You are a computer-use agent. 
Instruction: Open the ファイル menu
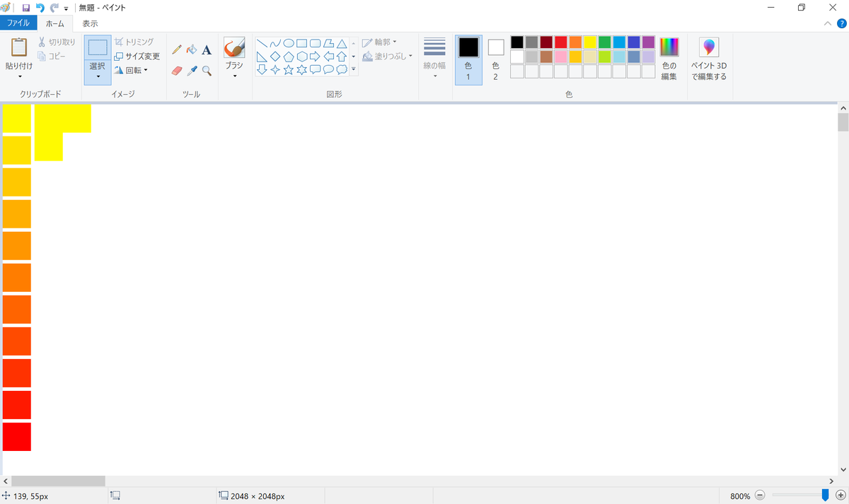pyautogui.click(x=20, y=23)
